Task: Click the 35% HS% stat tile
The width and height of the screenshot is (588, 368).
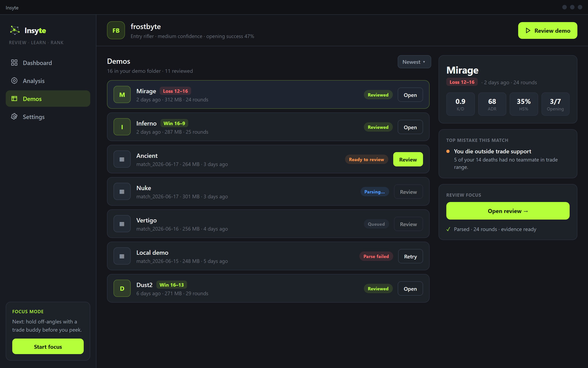Action: (x=524, y=104)
